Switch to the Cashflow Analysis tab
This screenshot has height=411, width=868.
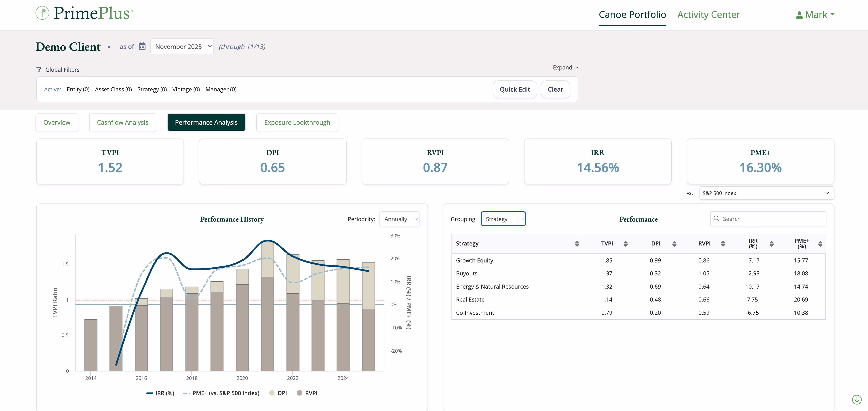(x=122, y=122)
